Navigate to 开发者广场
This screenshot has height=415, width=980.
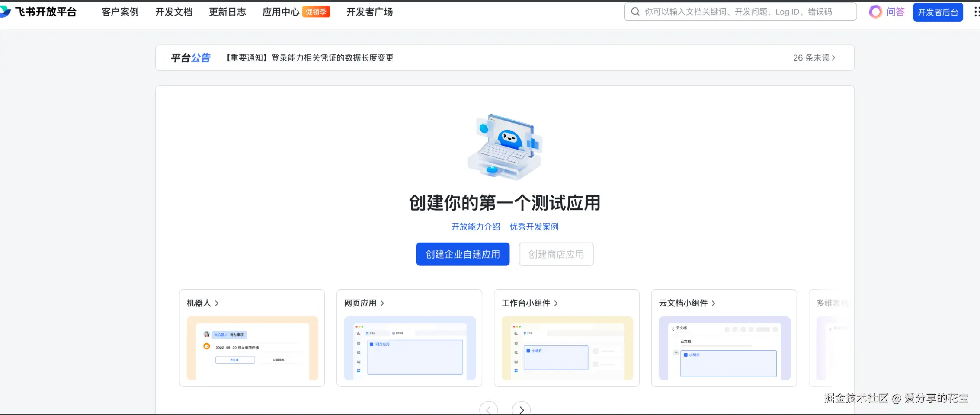click(370, 12)
